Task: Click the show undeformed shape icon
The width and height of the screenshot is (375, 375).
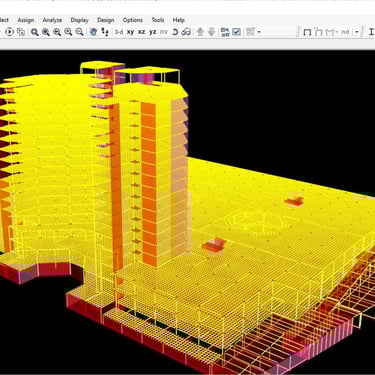Action: pyautogui.click(x=307, y=32)
